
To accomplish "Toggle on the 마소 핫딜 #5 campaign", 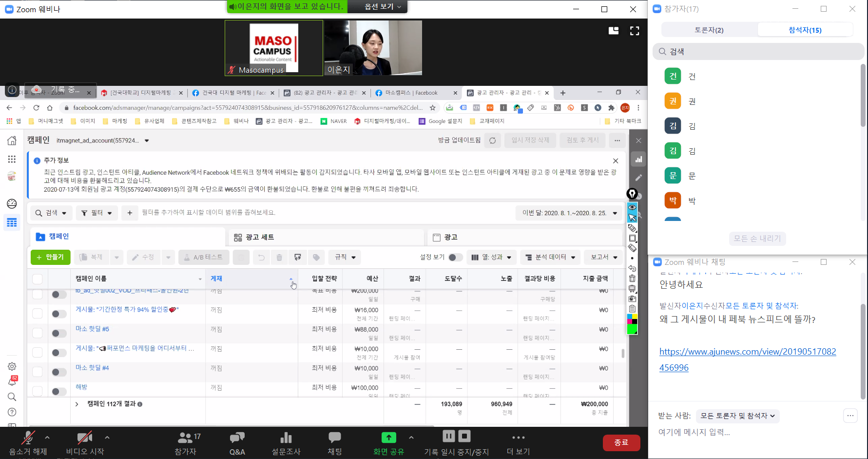I will 59,334.
